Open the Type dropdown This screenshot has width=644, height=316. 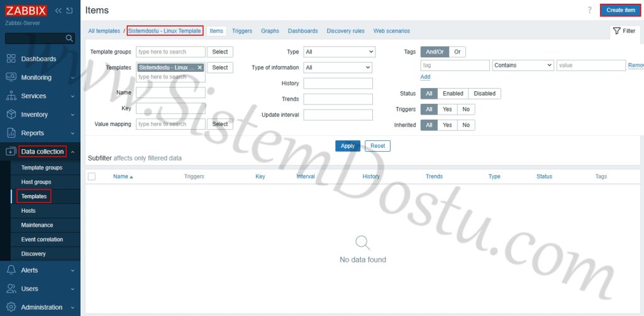tap(339, 52)
